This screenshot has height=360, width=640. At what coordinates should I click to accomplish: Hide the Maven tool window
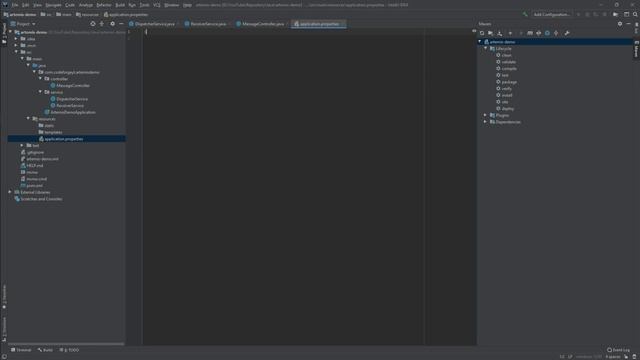click(x=629, y=24)
